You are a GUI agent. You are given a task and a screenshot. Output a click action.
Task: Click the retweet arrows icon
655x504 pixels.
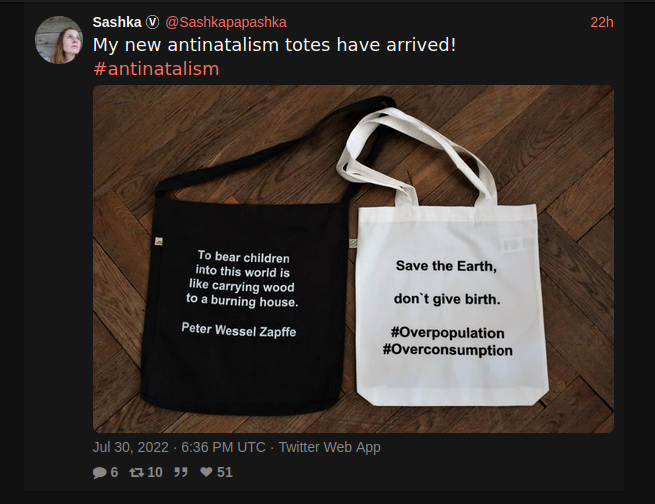[x=137, y=472]
